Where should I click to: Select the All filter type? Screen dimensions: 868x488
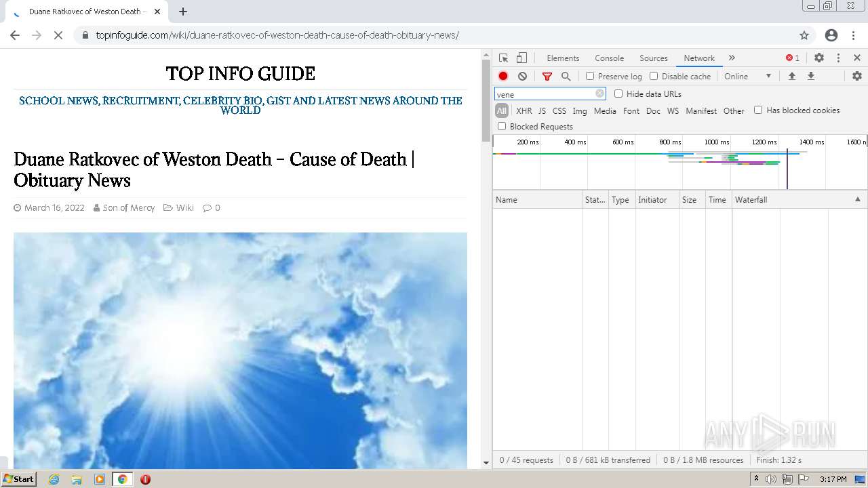tap(502, 110)
